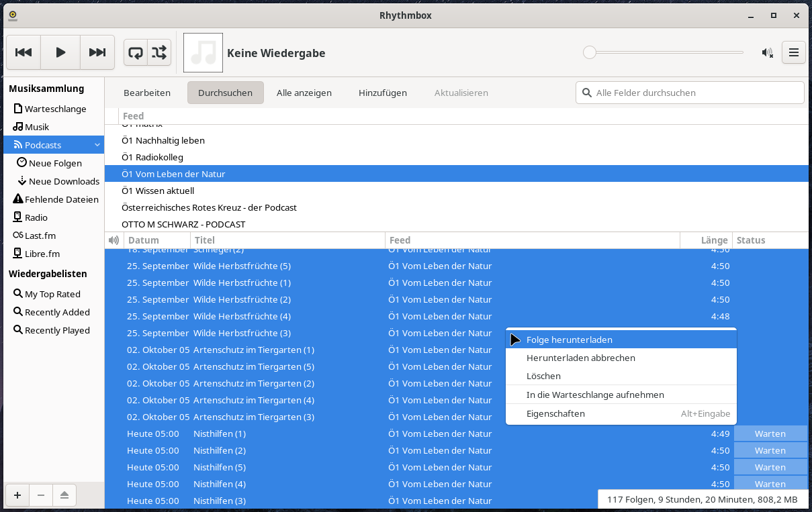Open Neue Downloads in the sidebar
This screenshot has width=812, height=512.
[x=64, y=181]
